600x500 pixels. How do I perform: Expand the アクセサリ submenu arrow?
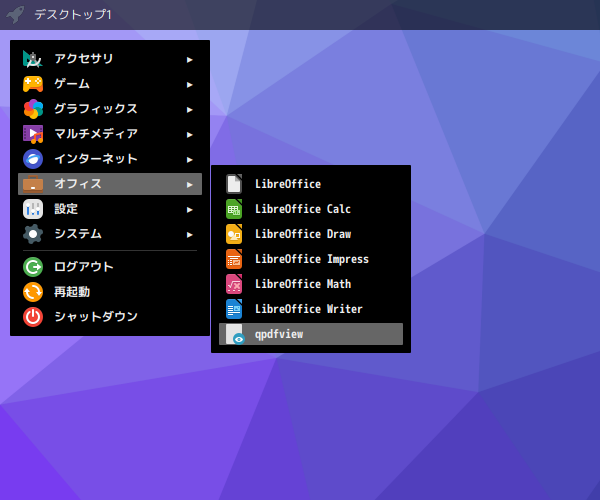[189, 60]
